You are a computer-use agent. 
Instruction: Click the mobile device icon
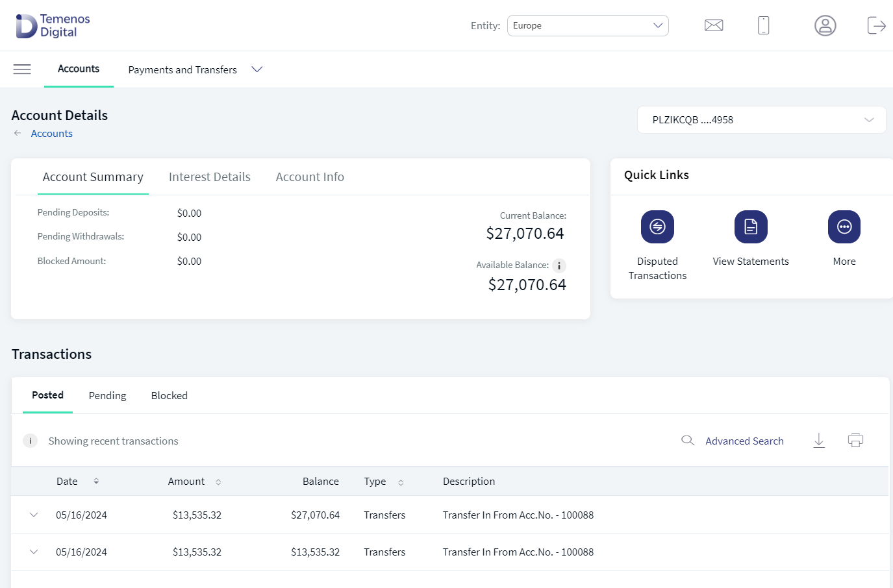click(764, 25)
